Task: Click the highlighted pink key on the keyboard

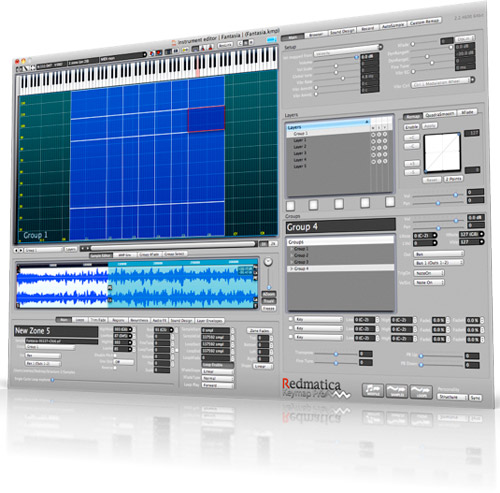Action: click(197, 67)
